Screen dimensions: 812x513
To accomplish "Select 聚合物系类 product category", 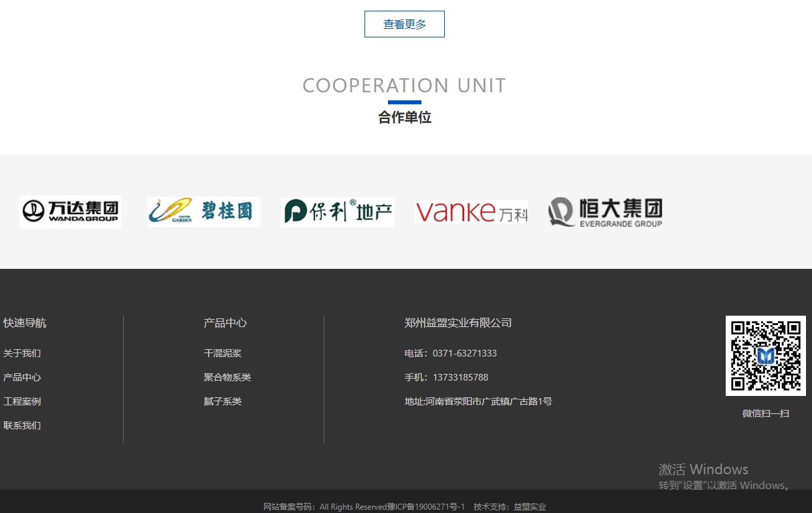I will coord(227,377).
